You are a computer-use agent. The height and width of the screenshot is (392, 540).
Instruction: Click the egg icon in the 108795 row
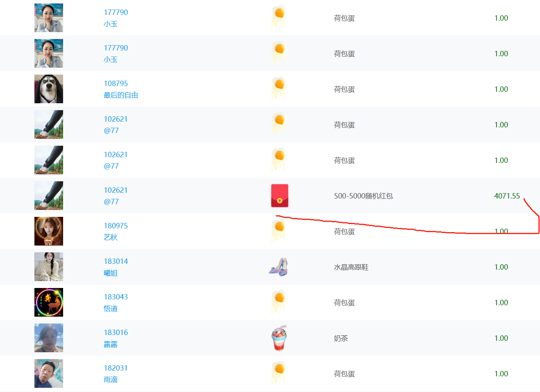(x=279, y=89)
